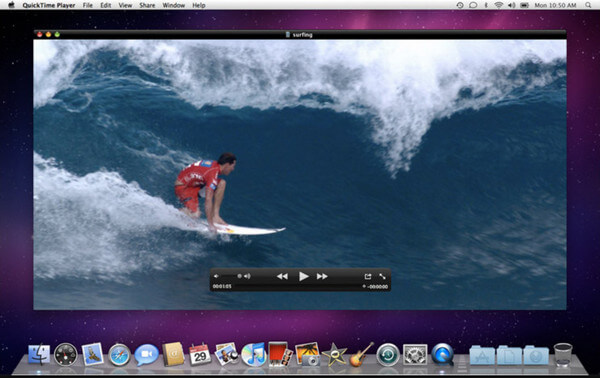Enter full screen from playback controller
Image resolution: width=600 pixels, height=378 pixels.
382,276
